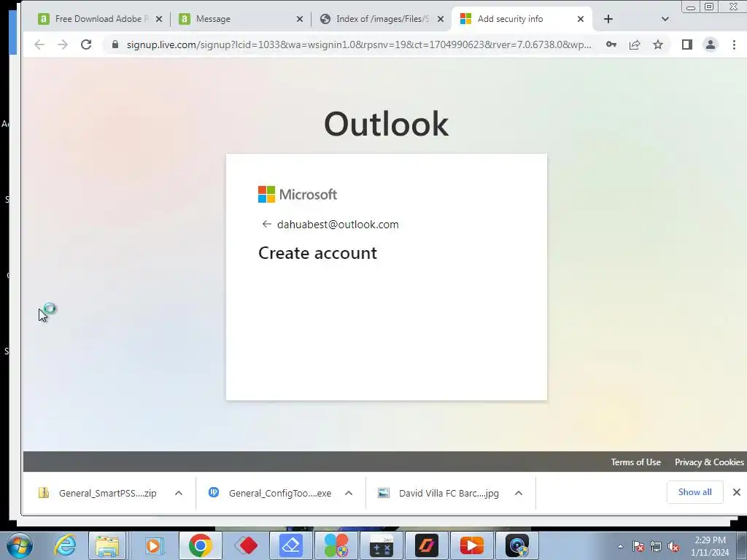The height and width of the screenshot is (560, 747).
Task: Open the Chrome three-dot menu
Action: pos(734,44)
